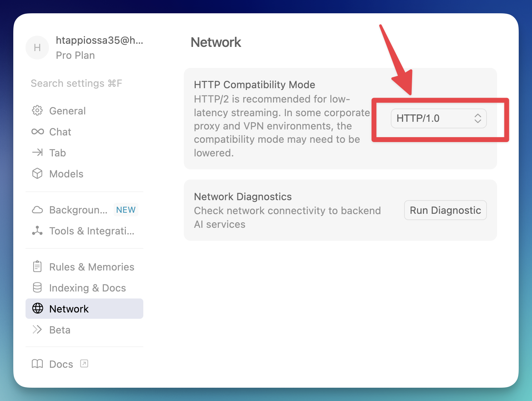The width and height of the screenshot is (532, 401).
Task: Click the Models cube icon
Action: click(37, 174)
